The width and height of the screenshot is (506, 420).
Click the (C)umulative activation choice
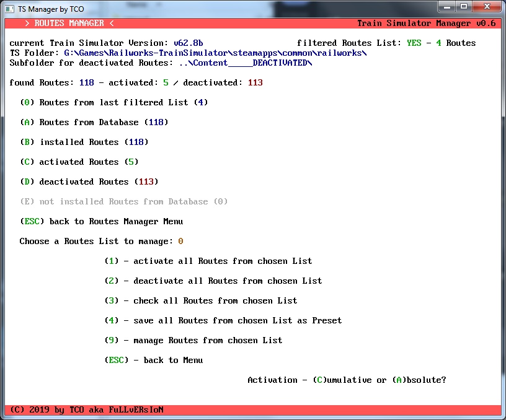coord(342,380)
